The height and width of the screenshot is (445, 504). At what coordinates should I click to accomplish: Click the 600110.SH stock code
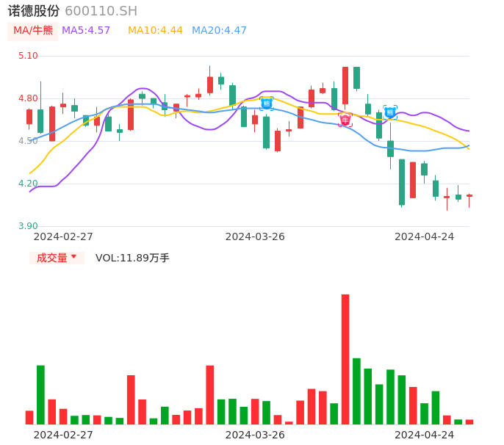101,11
